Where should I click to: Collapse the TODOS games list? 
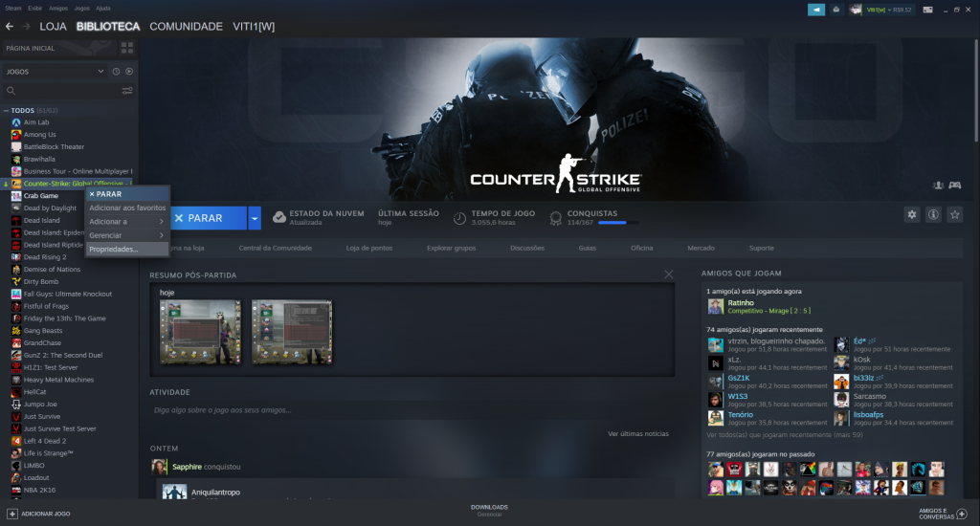[x=7, y=111]
